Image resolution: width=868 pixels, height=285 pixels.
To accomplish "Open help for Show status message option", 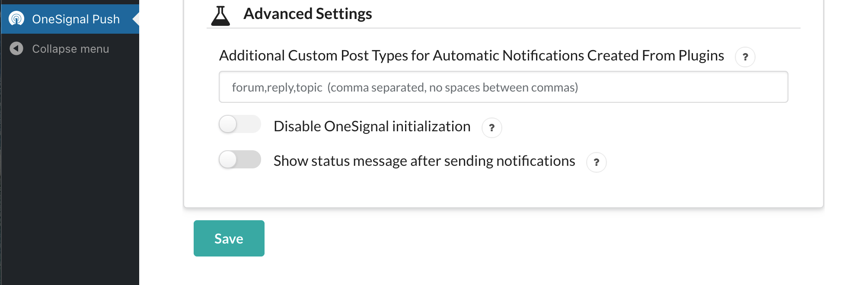I will click(596, 162).
